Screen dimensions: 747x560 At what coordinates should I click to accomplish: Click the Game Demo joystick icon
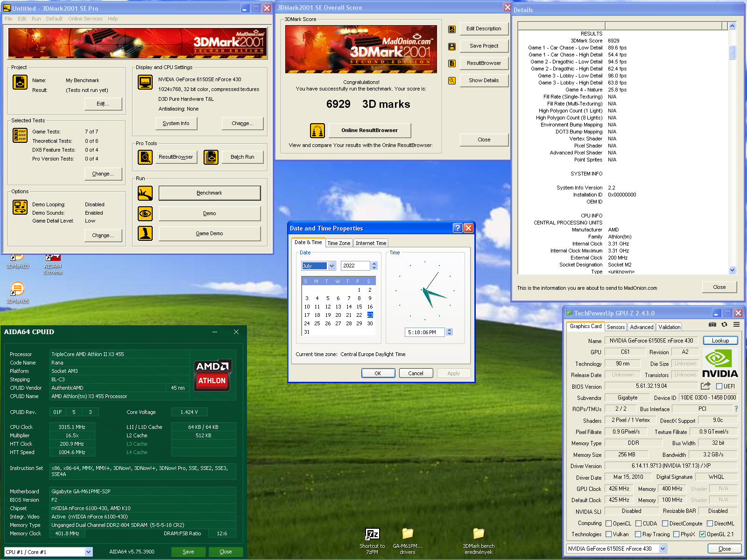pos(145,233)
